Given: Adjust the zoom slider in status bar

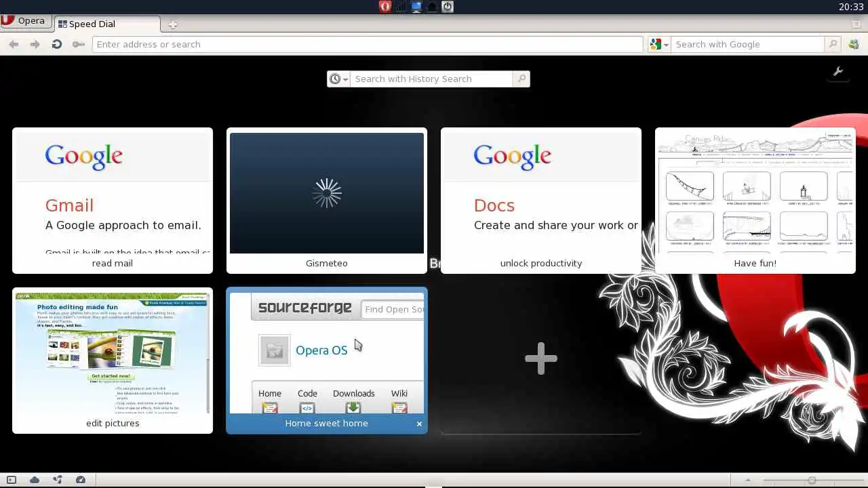Looking at the screenshot, I should pyautogui.click(x=812, y=480).
